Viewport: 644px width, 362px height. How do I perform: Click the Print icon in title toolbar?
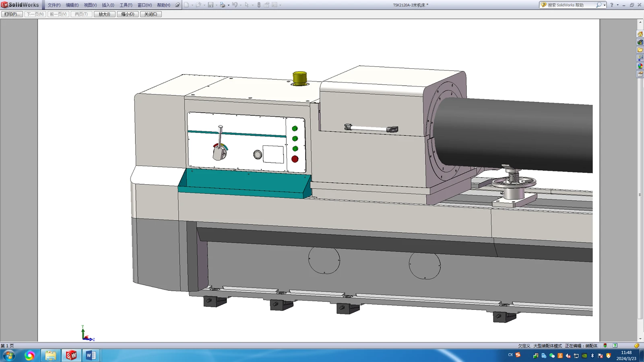(x=223, y=5)
